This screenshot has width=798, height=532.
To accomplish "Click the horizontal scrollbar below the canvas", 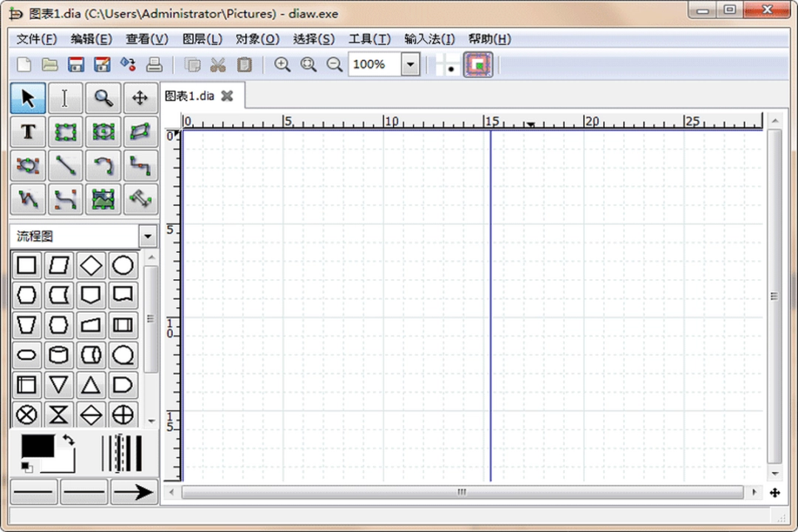I will coord(461,492).
